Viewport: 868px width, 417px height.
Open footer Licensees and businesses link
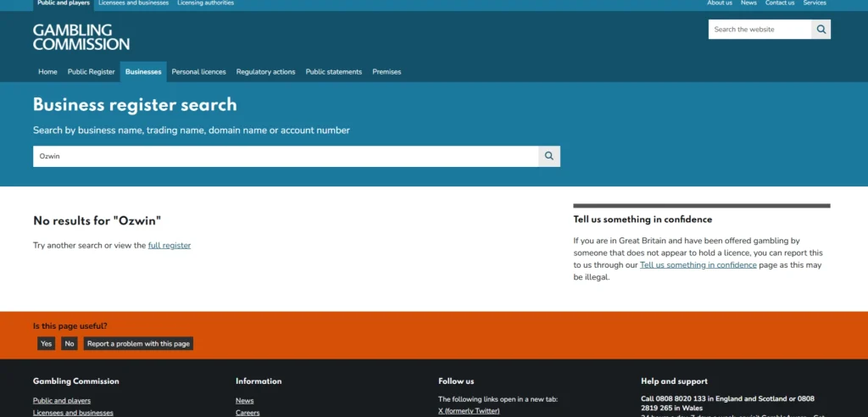(73, 413)
